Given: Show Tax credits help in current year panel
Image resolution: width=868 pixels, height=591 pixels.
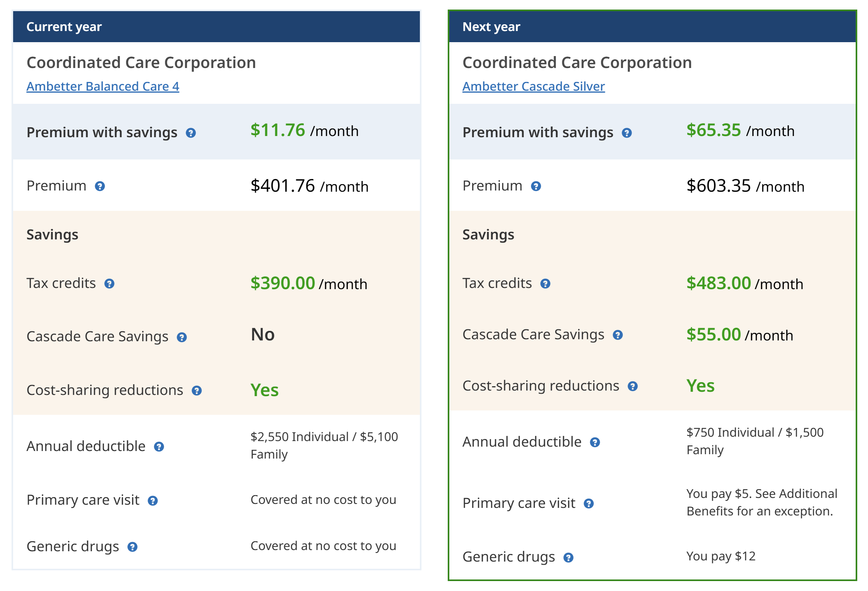Looking at the screenshot, I should (109, 284).
